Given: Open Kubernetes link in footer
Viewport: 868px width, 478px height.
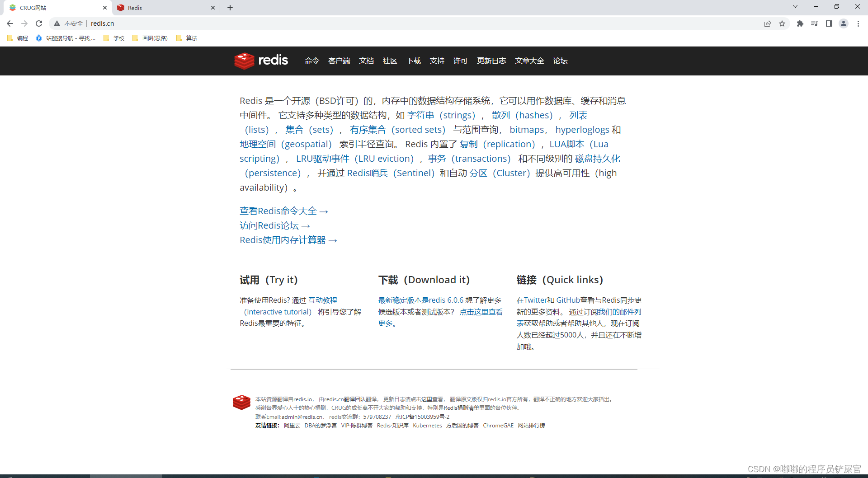Looking at the screenshot, I should pyautogui.click(x=427, y=426).
